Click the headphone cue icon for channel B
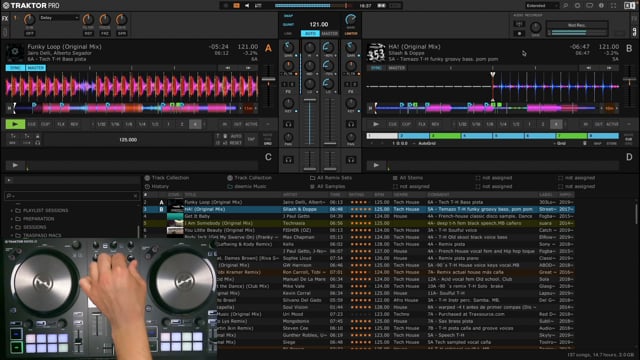The width and height of the screenshot is (640, 360). (351, 124)
